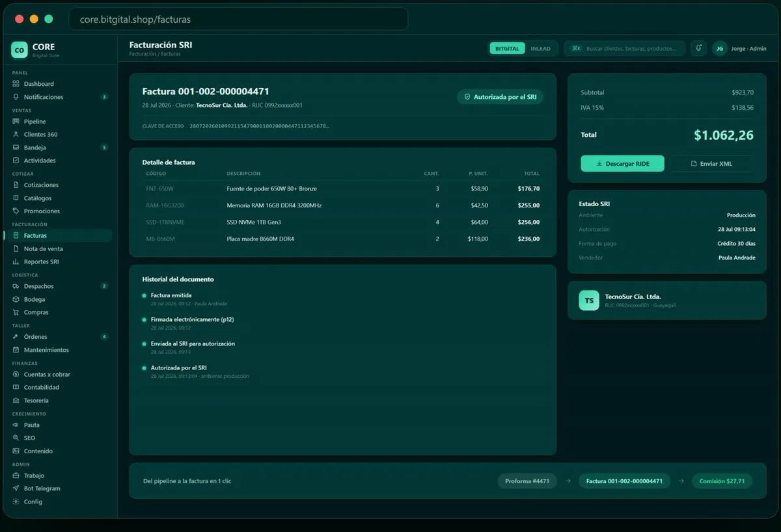The width and height of the screenshot is (781, 532).
Task: Open Promociones tag icon
Action: point(16,211)
